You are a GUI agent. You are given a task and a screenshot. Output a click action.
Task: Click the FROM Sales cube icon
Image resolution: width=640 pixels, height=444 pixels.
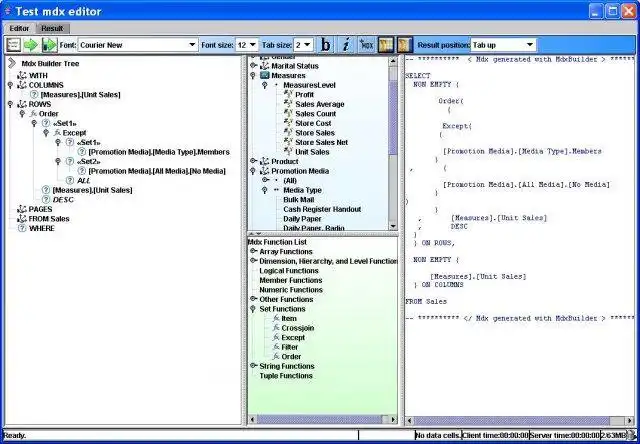pos(22,219)
